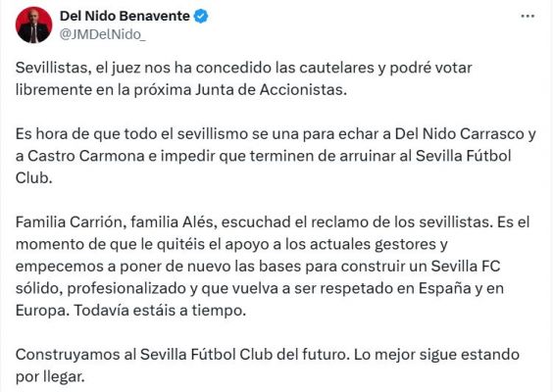Click the paragraph starting 'Construyamos al Sevilla'

(268, 366)
